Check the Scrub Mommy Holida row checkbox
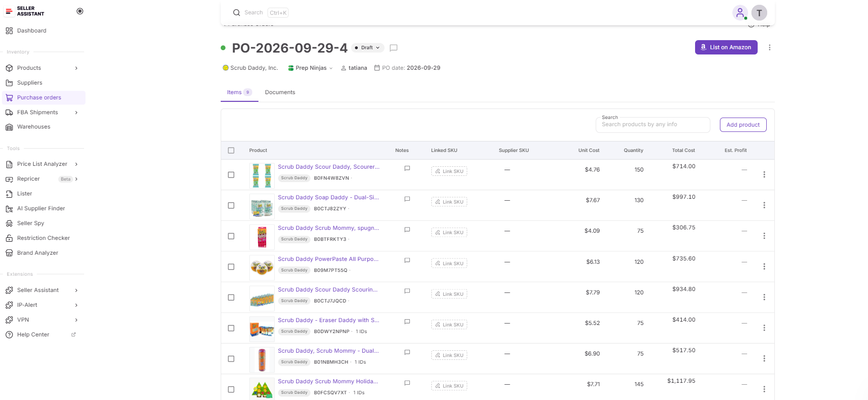The width and height of the screenshot is (868, 400). click(231, 389)
